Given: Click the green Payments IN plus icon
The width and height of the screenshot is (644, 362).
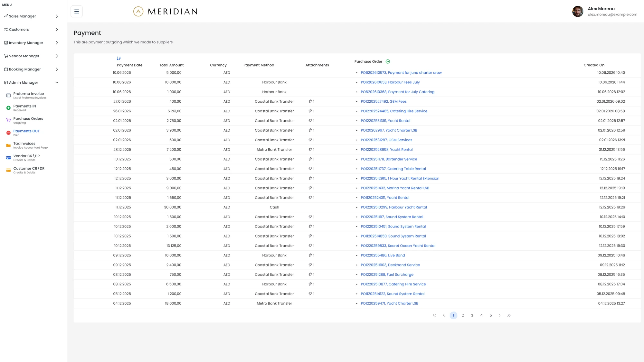Looking at the screenshot, I should (9, 108).
